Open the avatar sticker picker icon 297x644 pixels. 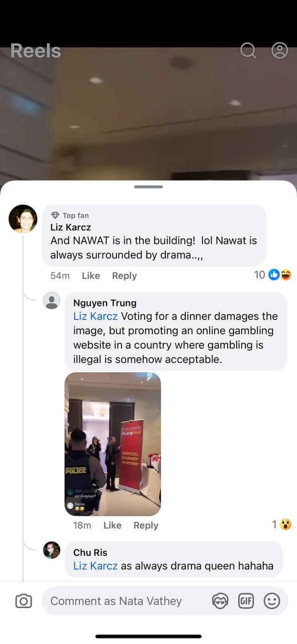point(220,601)
